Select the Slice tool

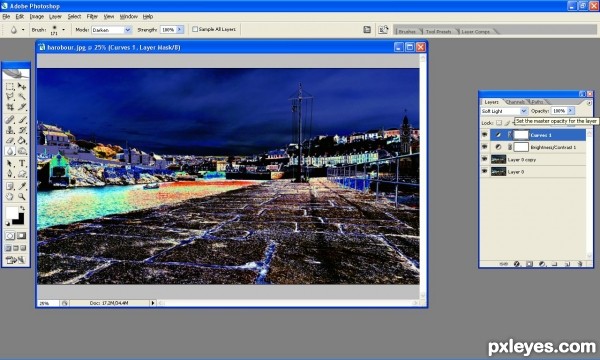22,107
